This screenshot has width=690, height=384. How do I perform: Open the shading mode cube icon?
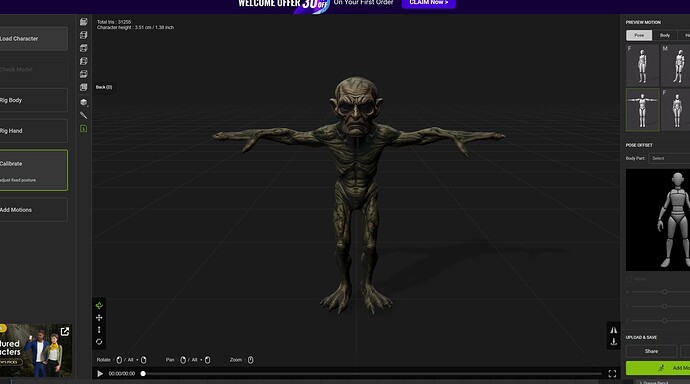point(84,102)
